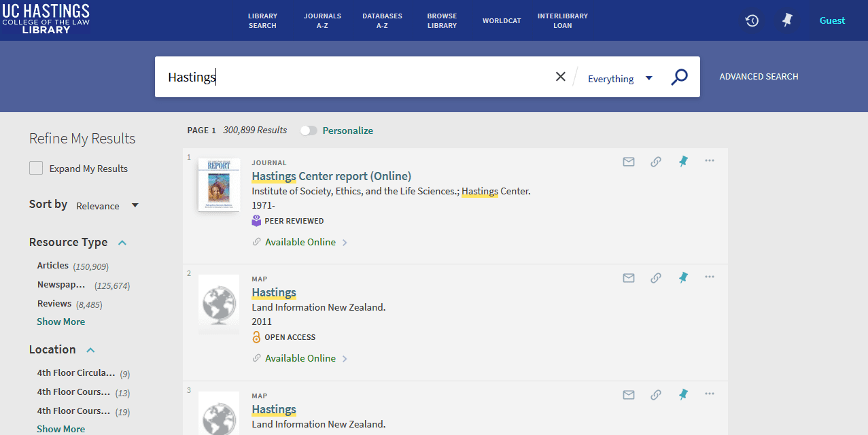868x435 pixels.
Task: Open the Everything search scope dropdown
Action: point(619,79)
